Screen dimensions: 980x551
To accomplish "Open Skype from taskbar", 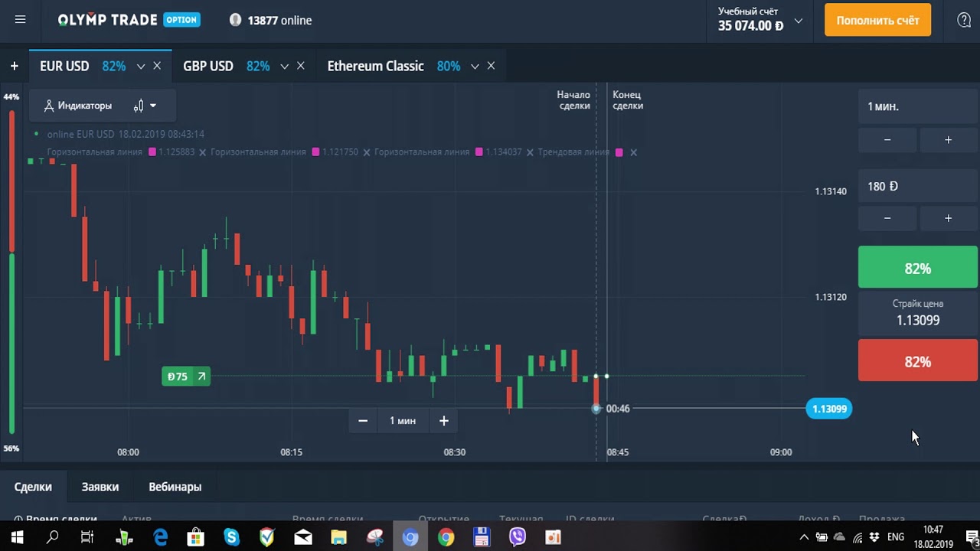I will pyautogui.click(x=231, y=537).
